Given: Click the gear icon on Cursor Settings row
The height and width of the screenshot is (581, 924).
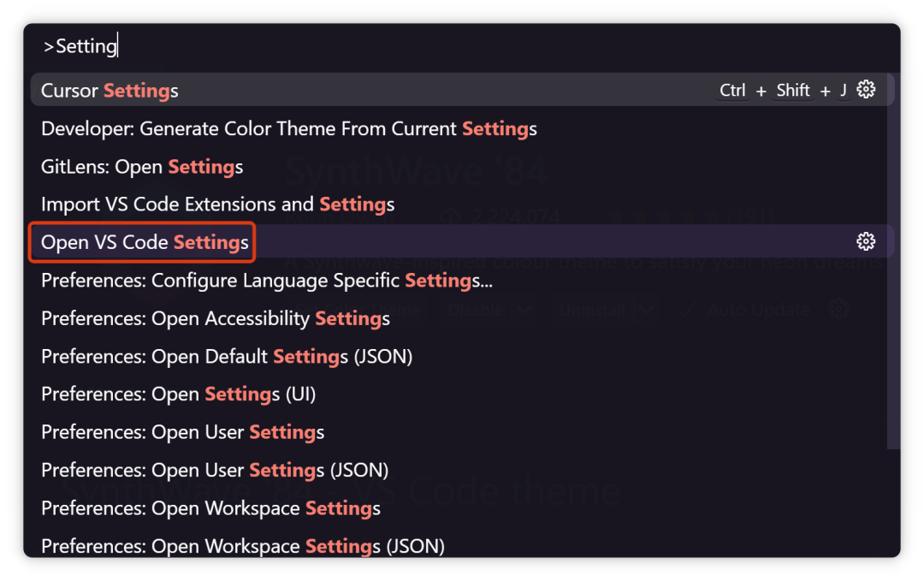Looking at the screenshot, I should tap(866, 90).
